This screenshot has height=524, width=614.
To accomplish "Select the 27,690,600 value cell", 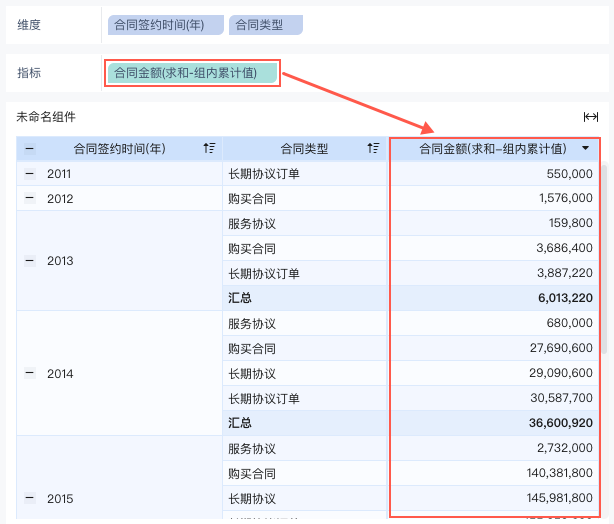I will 495,348.
